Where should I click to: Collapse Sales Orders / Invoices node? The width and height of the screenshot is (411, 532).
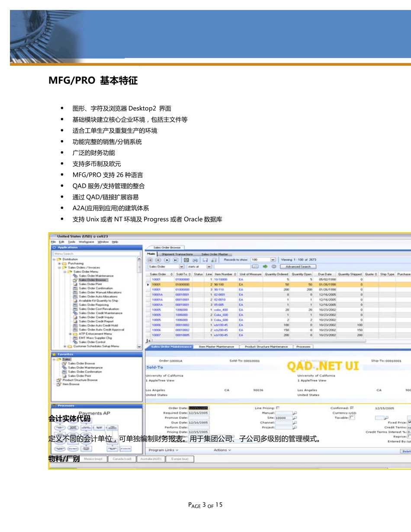(59, 267)
